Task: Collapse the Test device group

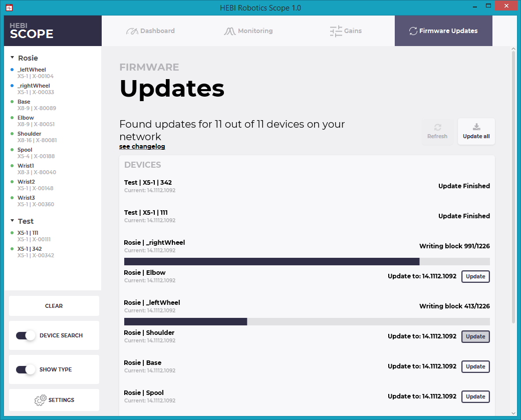Action: [13, 221]
